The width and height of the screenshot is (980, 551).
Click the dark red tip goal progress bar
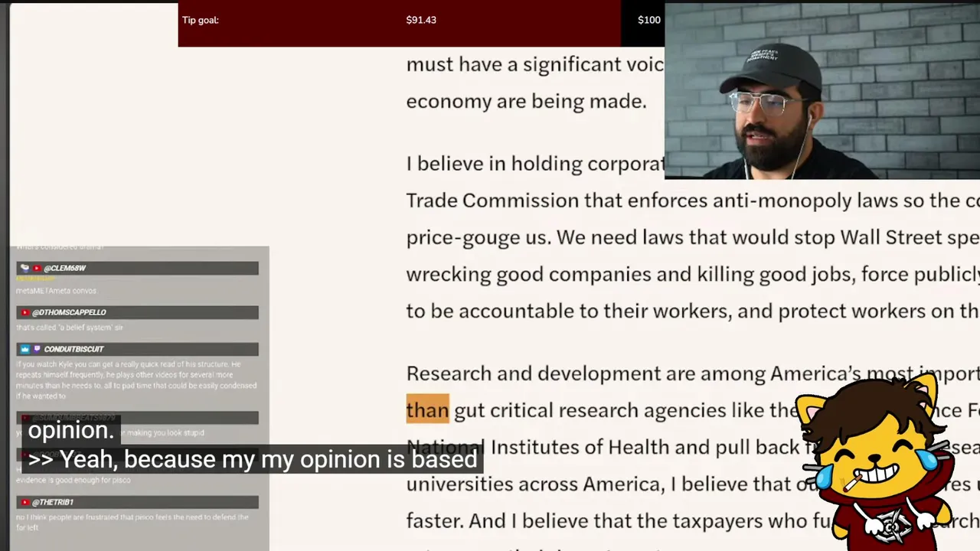tap(400, 24)
